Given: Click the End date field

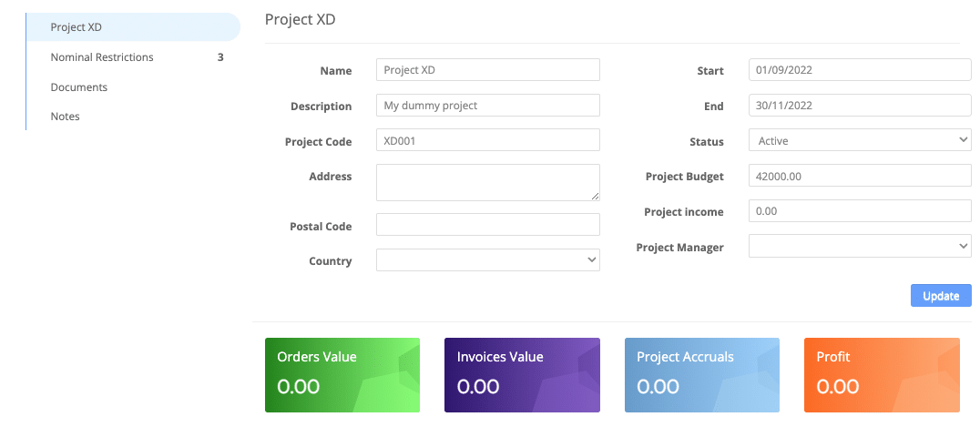Looking at the screenshot, I should (x=860, y=105).
